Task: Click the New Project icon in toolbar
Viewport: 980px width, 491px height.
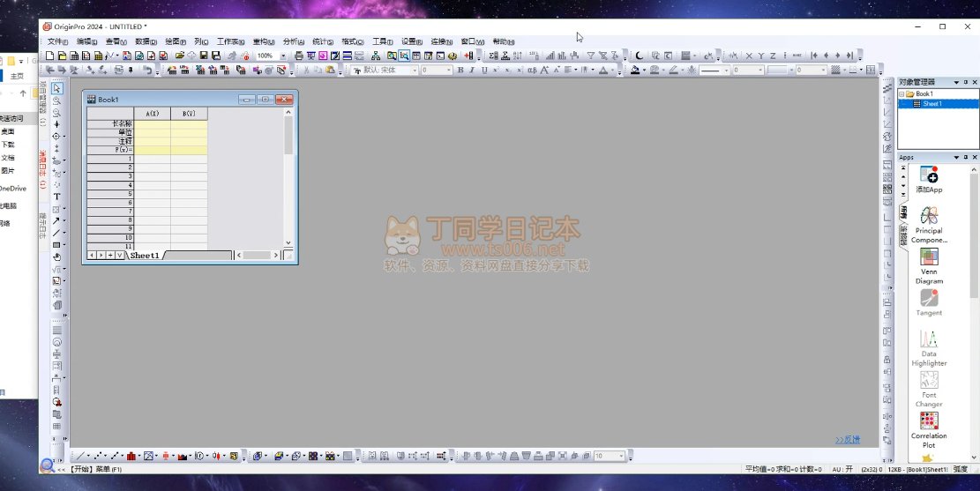Action: tap(49, 56)
